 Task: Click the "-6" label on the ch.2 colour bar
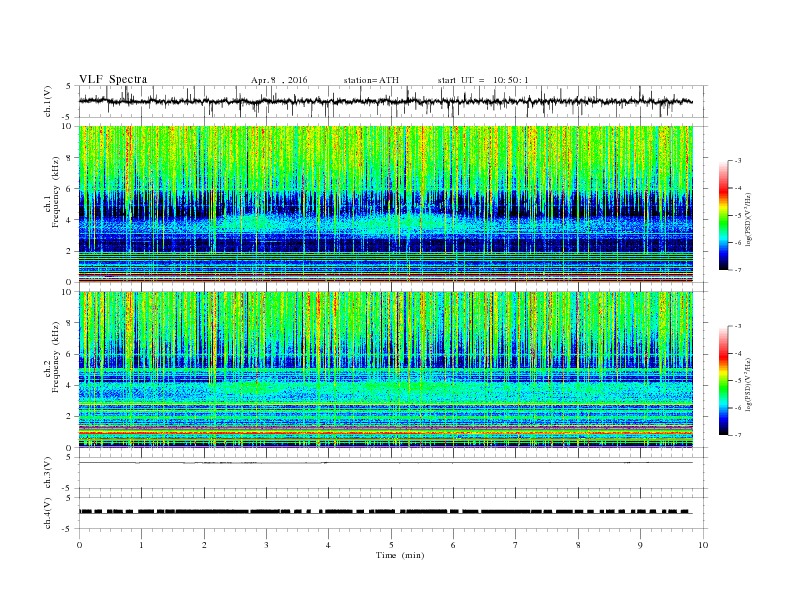737,408
